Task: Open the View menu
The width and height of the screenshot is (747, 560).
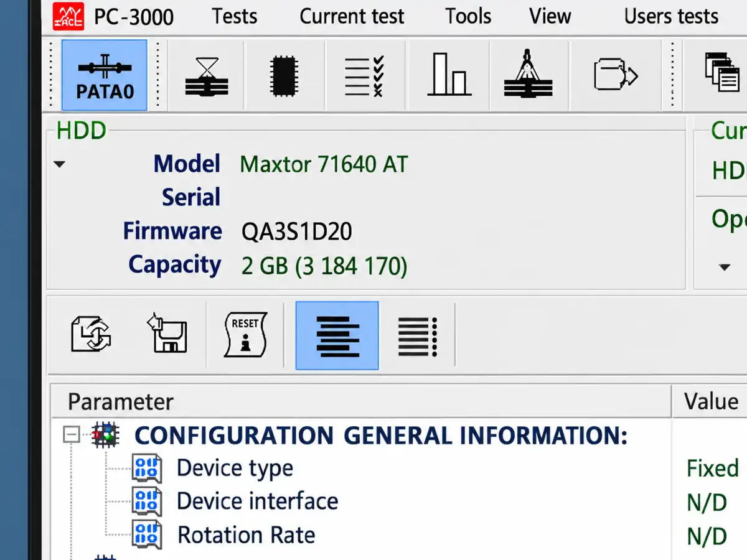Action: tap(550, 16)
